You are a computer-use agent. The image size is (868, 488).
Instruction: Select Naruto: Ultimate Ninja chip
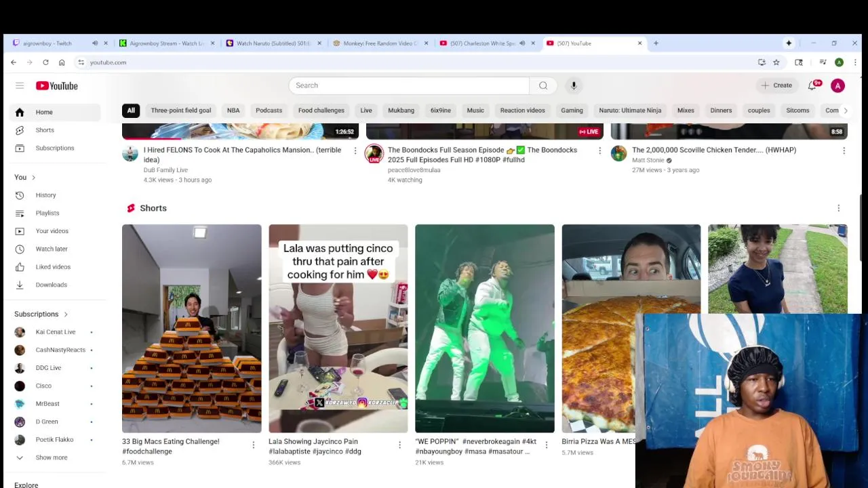pos(630,110)
